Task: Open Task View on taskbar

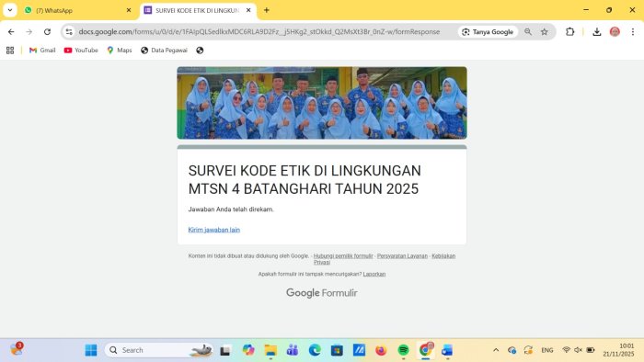Action: (224, 351)
